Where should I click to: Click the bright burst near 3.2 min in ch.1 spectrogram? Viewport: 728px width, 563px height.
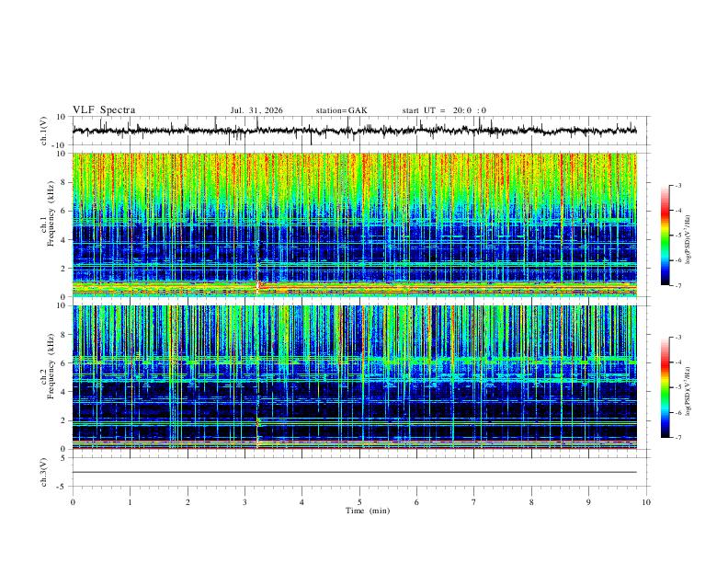click(x=258, y=284)
